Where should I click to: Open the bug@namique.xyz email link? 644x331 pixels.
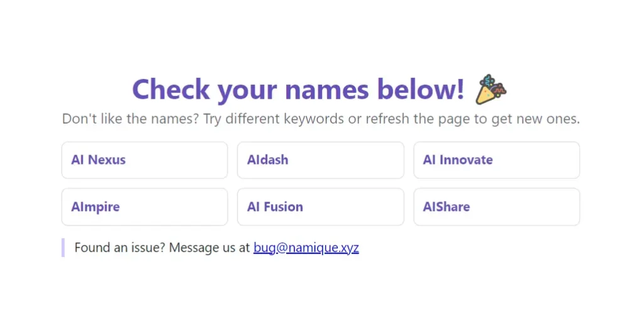[x=306, y=247]
